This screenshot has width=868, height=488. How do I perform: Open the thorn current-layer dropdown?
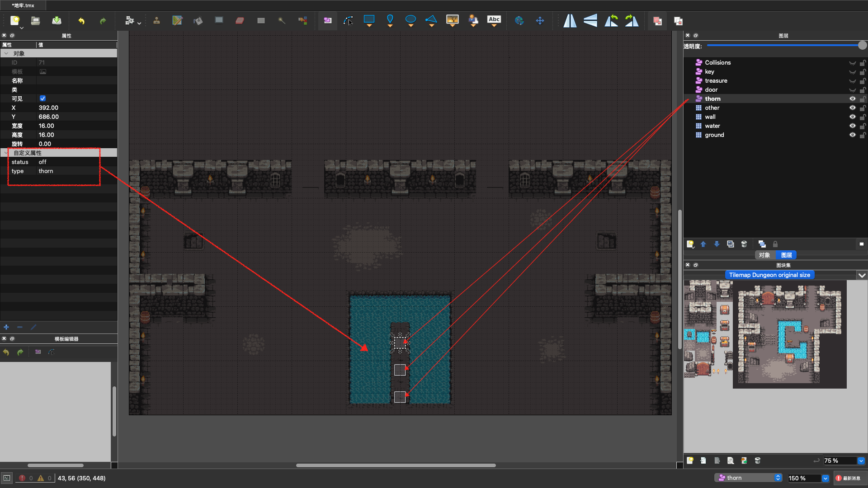click(x=748, y=478)
